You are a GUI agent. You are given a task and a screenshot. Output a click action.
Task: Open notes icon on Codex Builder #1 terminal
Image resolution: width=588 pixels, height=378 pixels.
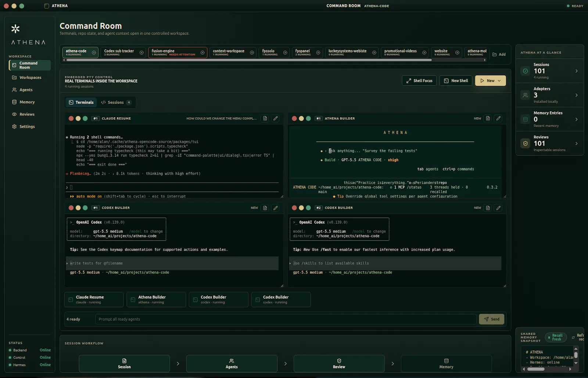pos(265,208)
